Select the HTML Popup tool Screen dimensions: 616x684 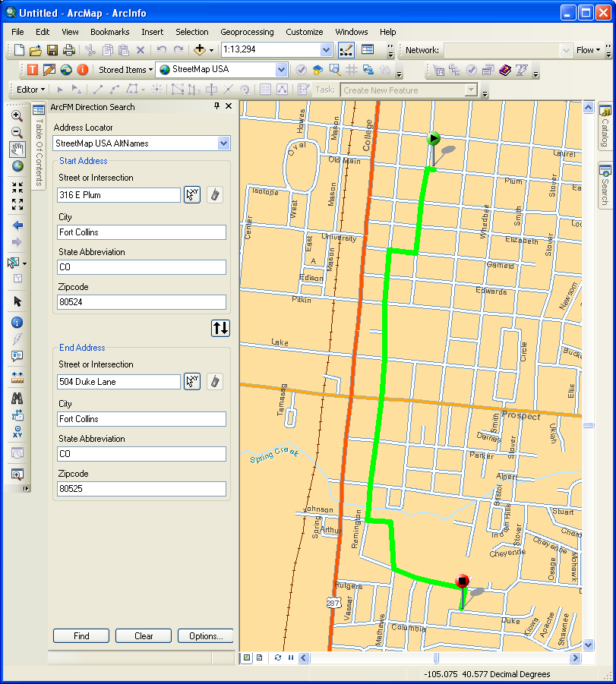(x=17, y=356)
